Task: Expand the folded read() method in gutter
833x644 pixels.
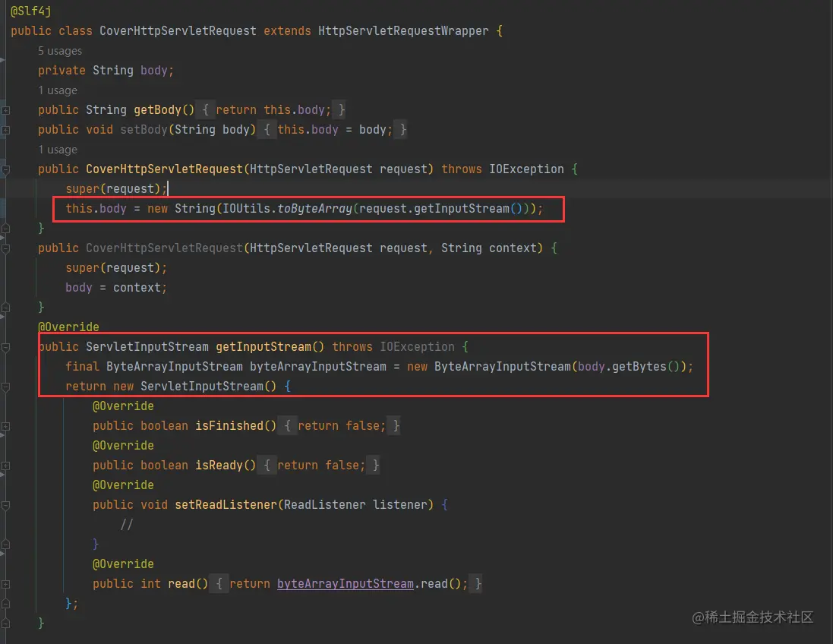Action: [5, 584]
